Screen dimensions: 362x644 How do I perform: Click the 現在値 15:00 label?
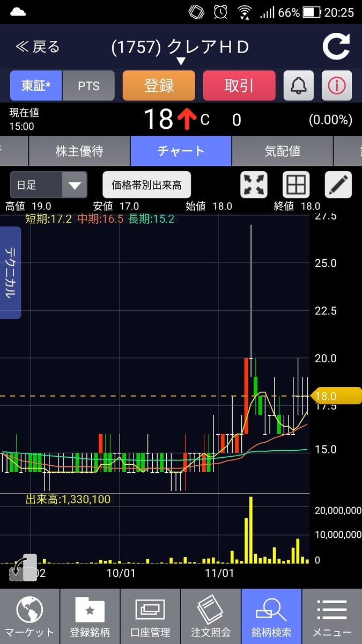24,120
